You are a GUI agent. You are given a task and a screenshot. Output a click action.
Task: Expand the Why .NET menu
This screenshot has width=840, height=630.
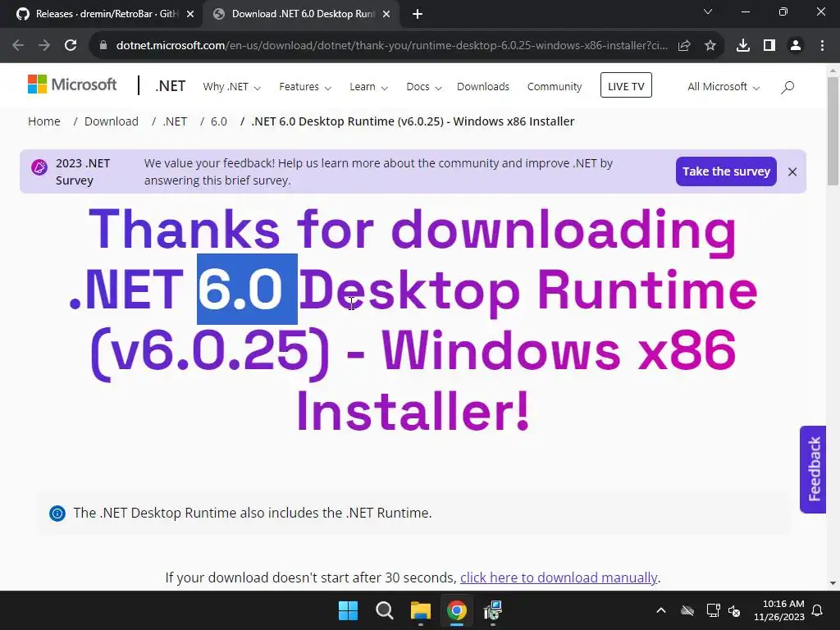coord(231,87)
